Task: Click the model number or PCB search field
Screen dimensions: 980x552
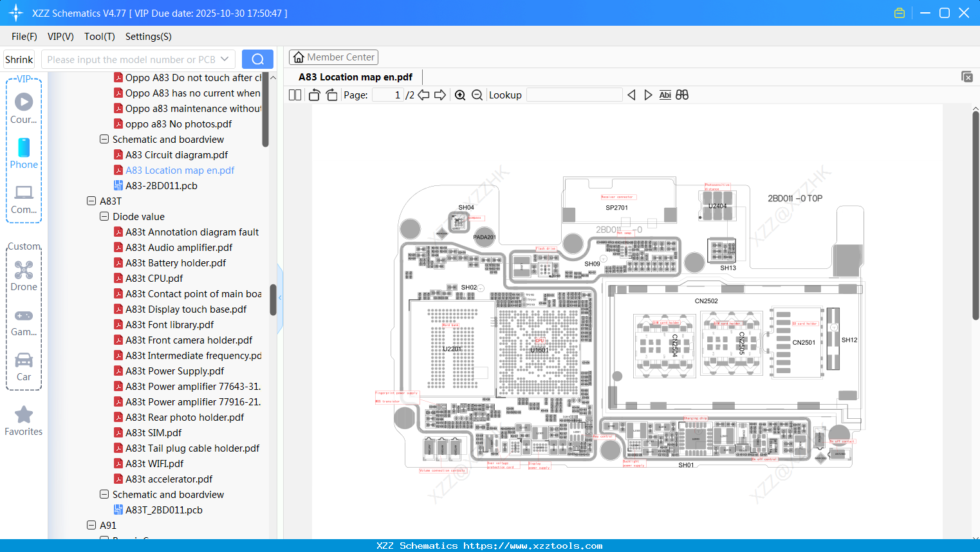Action: click(x=131, y=59)
